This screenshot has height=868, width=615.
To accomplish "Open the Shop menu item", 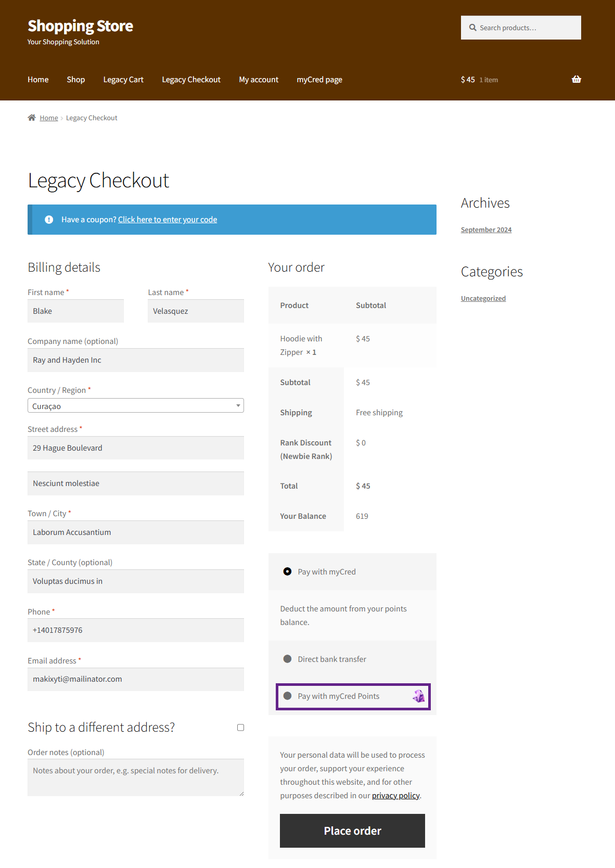I will tap(75, 80).
